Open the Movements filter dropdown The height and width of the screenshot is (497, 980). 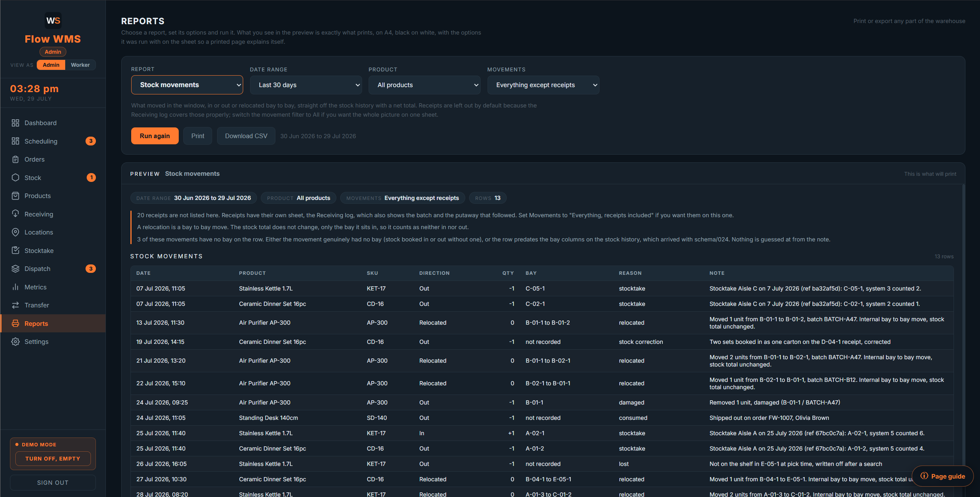(x=543, y=85)
